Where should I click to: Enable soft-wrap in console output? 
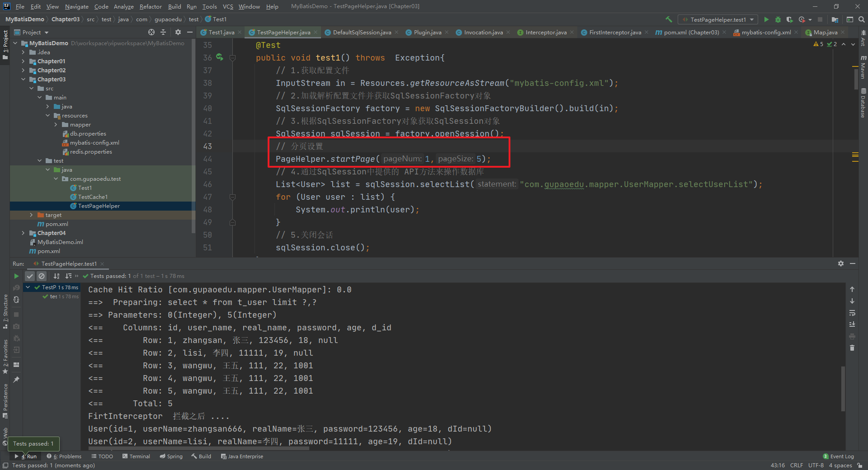click(852, 313)
